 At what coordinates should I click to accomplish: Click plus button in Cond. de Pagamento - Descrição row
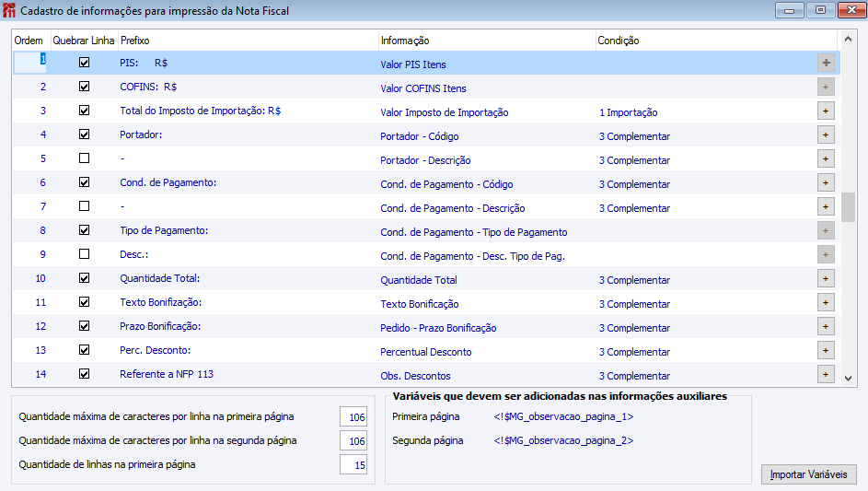(826, 206)
